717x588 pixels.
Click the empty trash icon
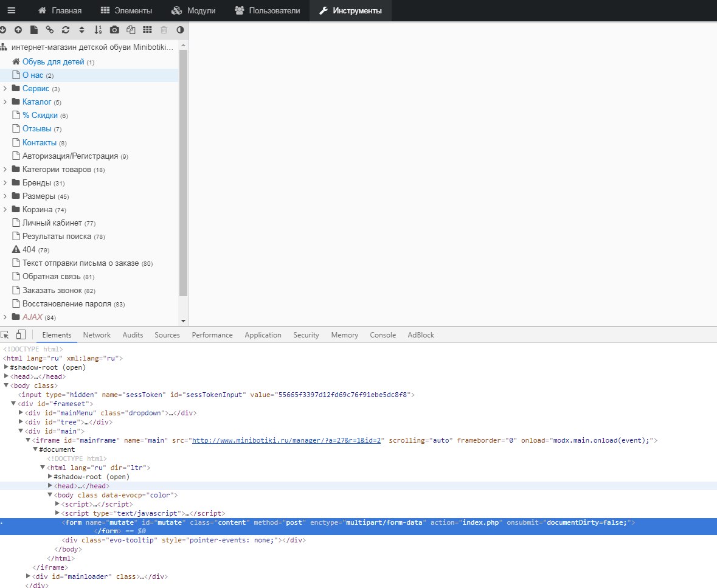(x=164, y=30)
